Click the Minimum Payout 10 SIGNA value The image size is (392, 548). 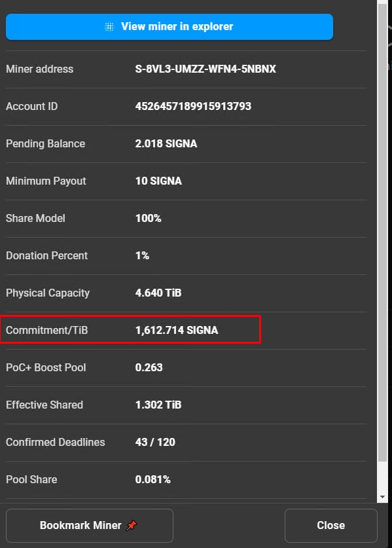(158, 181)
